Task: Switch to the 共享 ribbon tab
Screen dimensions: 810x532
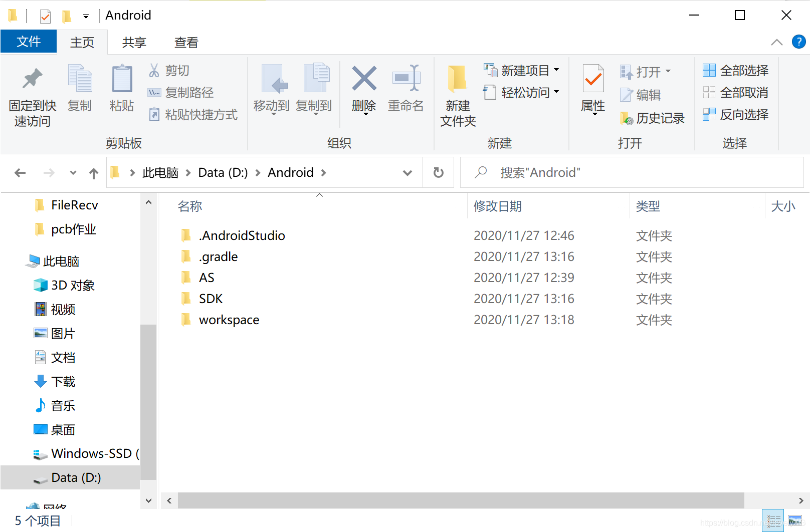Action: point(134,42)
